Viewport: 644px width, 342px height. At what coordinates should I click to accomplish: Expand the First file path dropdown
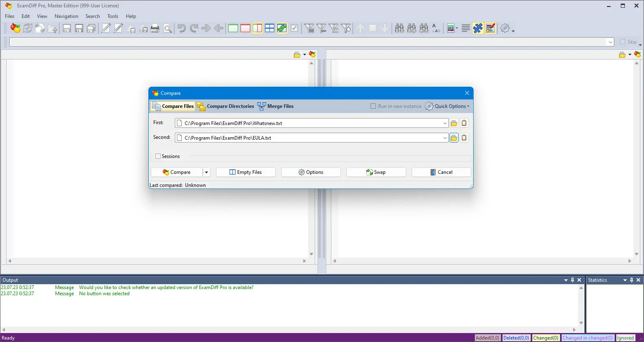[445, 123]
